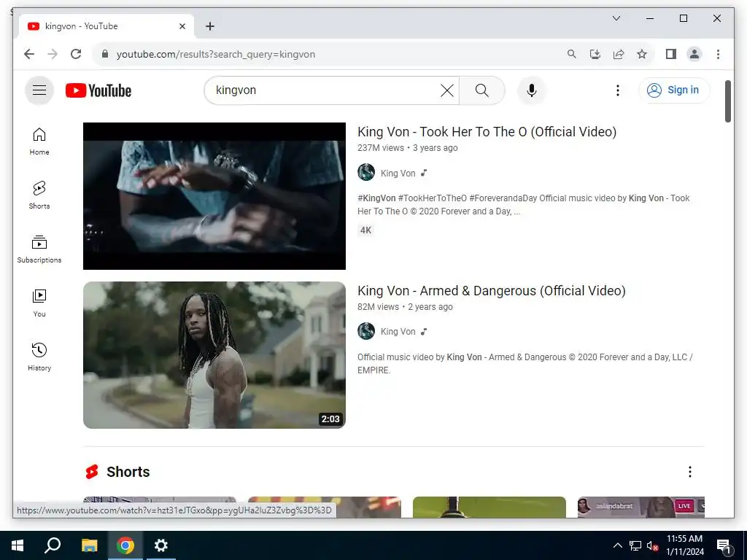
Task: Click the zoom magnifier in address bar
Action: pyautogui.click(x=572, y=54)
